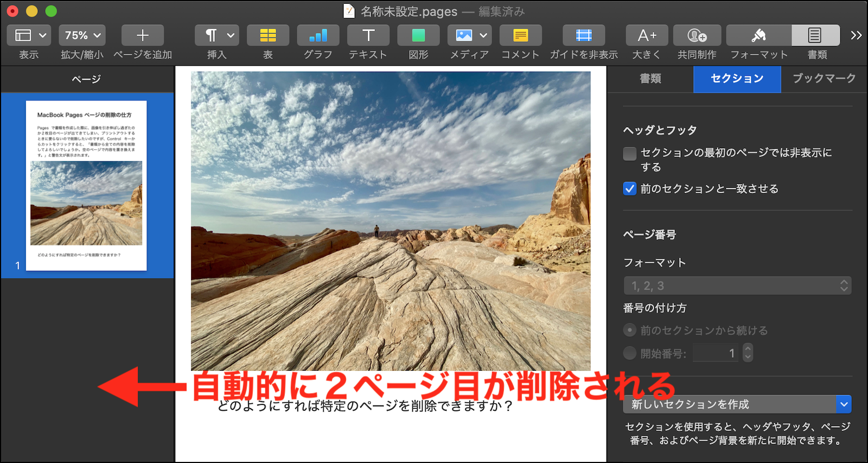The image size is (868, 463).
Task: Open the Format (フォーマット) paintbrush panel
Action: coord(758,36)
